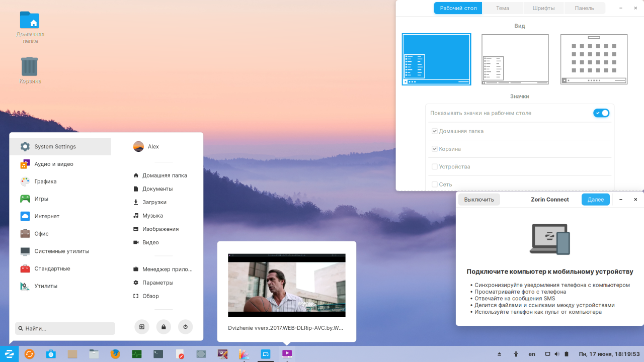The height and width of the screenshot is (362, 644).
Task: Open the desktop settings tool taskbar icon
Action: coord(222,354)
